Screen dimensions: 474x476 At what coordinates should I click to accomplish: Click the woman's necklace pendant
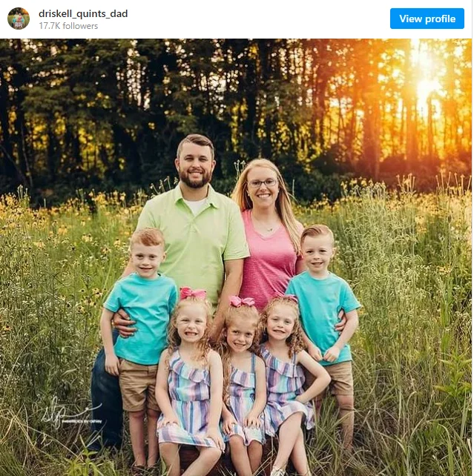pyautogui.click(x=269, y=230)
